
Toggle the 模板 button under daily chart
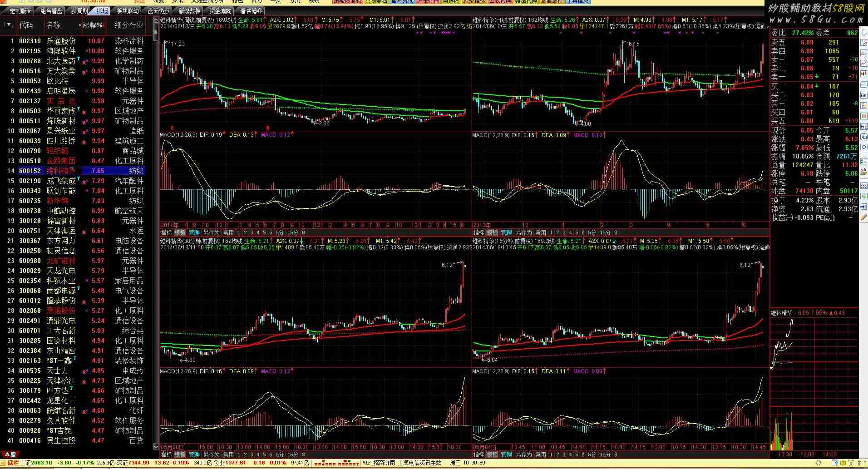click(x=493, y=232)
